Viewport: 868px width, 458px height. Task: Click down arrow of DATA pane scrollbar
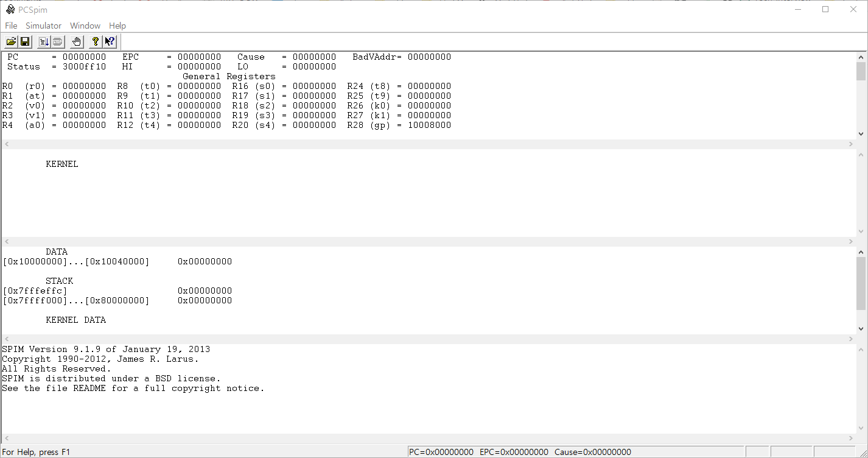[861, 329]
